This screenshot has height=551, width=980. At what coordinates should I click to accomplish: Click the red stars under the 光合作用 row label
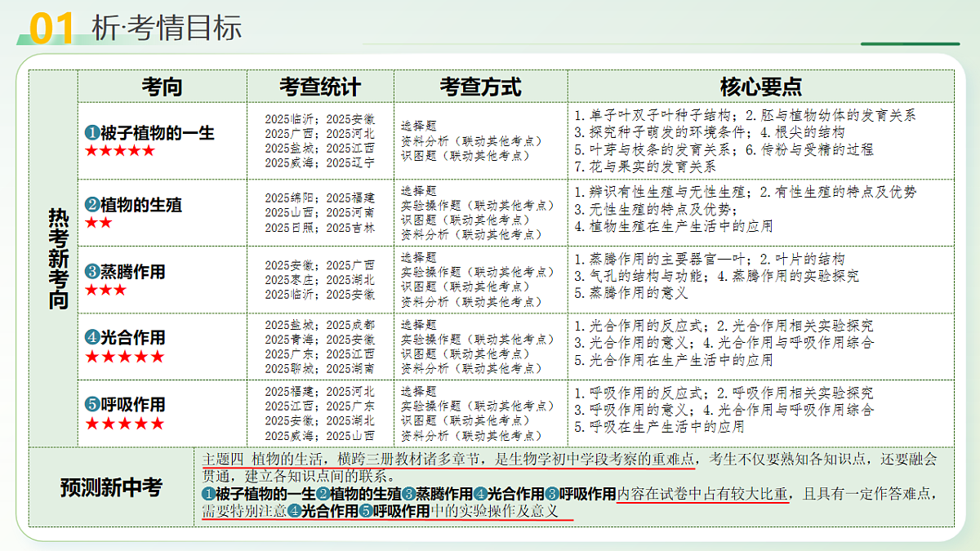(124, 357)
